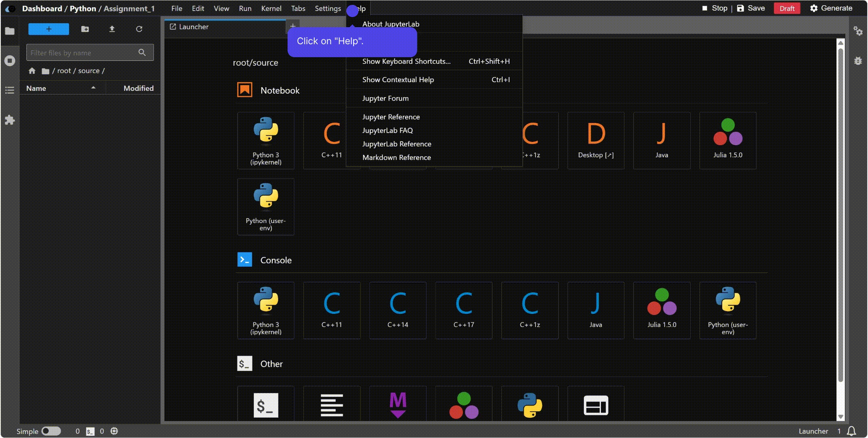Select Show Contextual Help menu entry
868x438 pixels.
coord(434,79)
